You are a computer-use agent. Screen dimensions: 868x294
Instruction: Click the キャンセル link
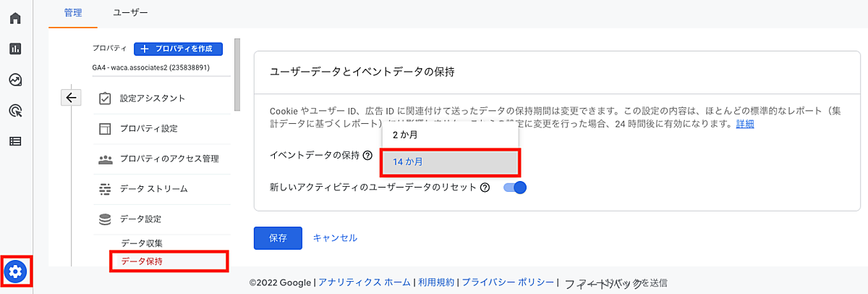(335, 238)
